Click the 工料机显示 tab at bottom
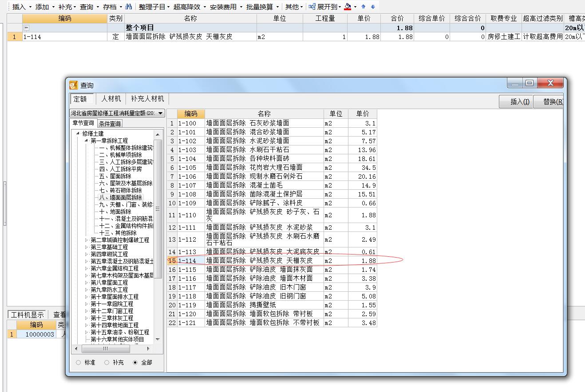585x392 pixels. tap(28, 314)
